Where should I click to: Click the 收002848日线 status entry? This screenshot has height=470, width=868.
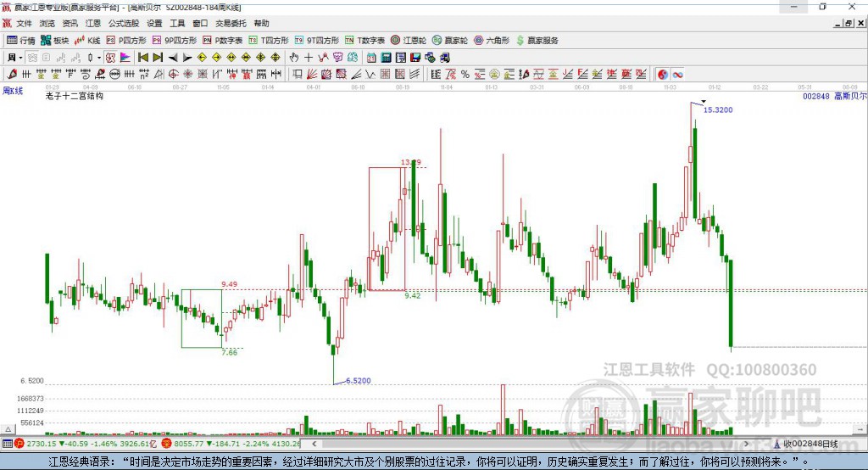coord(806,444)
